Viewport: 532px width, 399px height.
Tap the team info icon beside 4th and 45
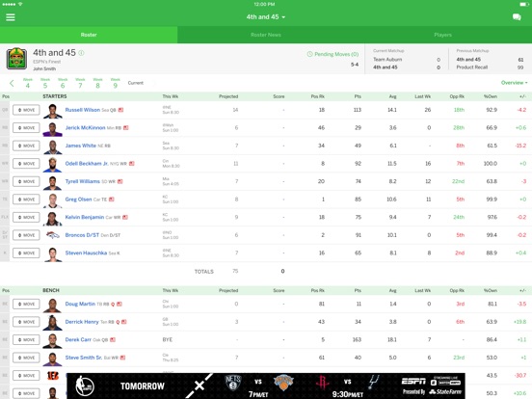coord(81,53)
